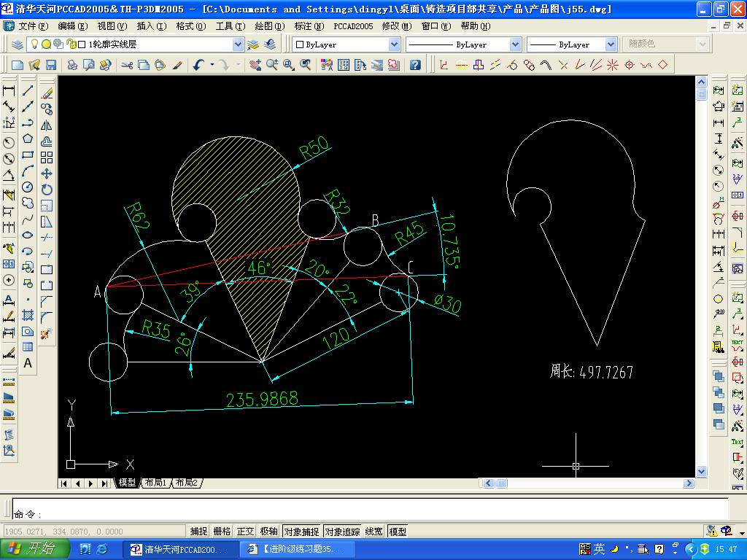Viewport: 747px width, 560px height.
Task: Select the Hatch fill tool
Action: click(x=28, y=315)
